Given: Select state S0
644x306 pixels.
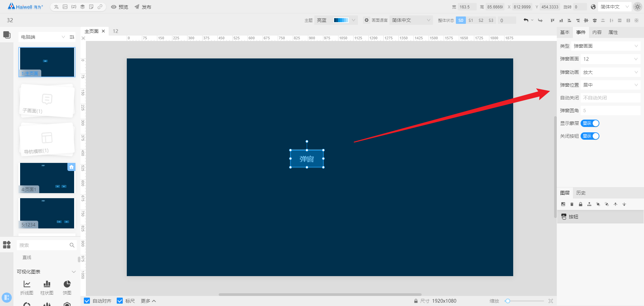Looking at the screenshot, I should [461, 20].
